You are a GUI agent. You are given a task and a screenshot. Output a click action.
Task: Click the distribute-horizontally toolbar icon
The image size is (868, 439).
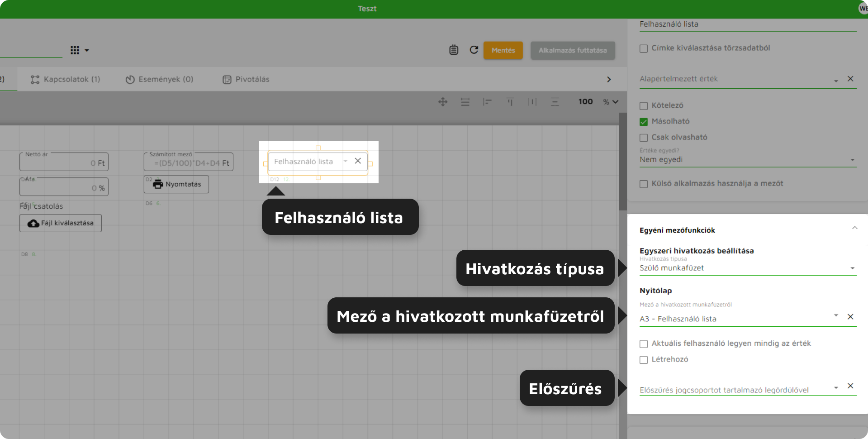(532, 102)
